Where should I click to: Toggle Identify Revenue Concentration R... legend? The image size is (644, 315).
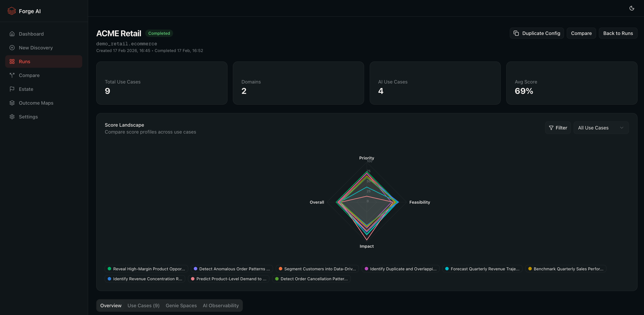click(x=145, y=279)
